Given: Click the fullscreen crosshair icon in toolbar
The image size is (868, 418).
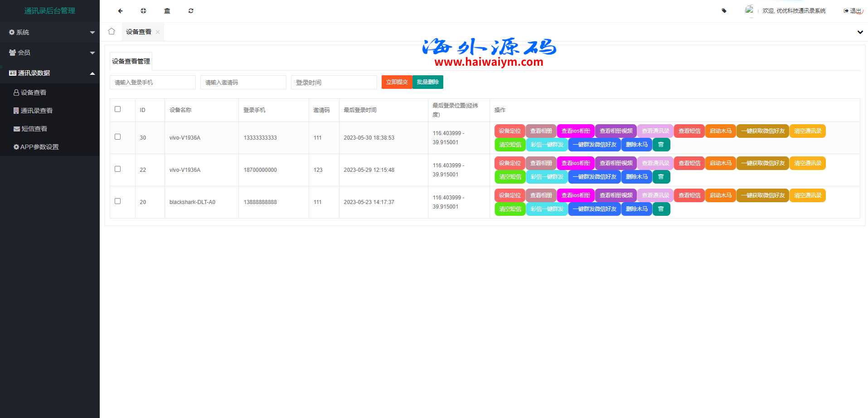Looking at the screenshot, I should pyautogui.click(x=143, y=11).
